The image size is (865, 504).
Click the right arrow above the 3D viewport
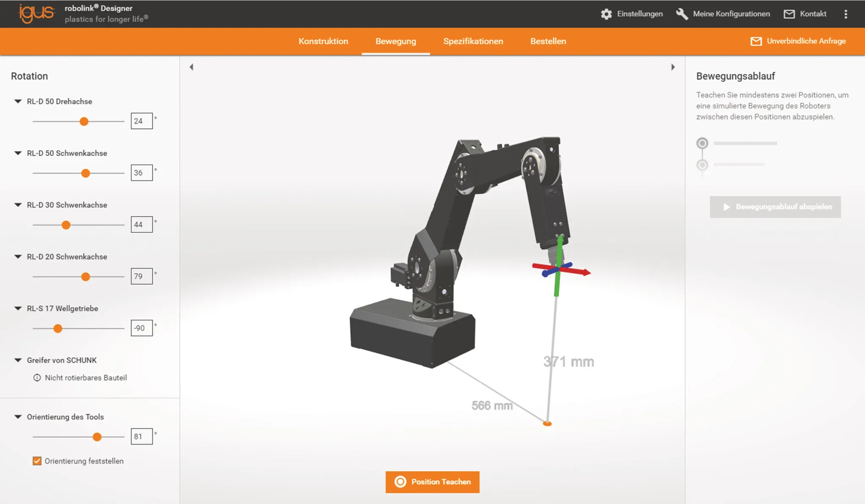673,67
